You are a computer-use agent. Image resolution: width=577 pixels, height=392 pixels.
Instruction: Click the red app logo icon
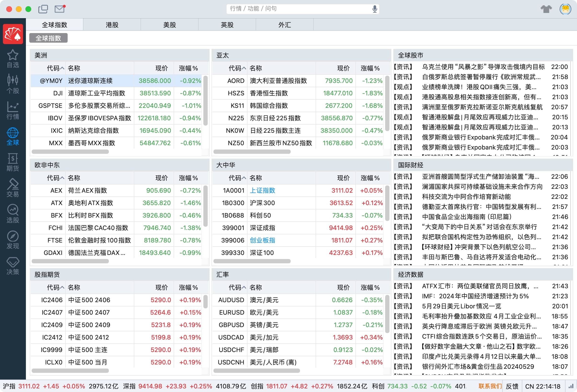click(13, 34)
